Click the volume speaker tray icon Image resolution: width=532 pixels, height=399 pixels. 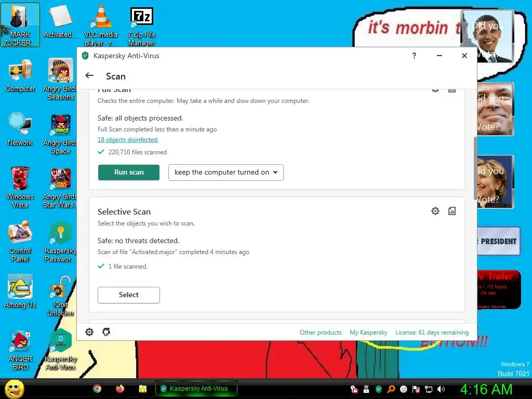point(441,389)
